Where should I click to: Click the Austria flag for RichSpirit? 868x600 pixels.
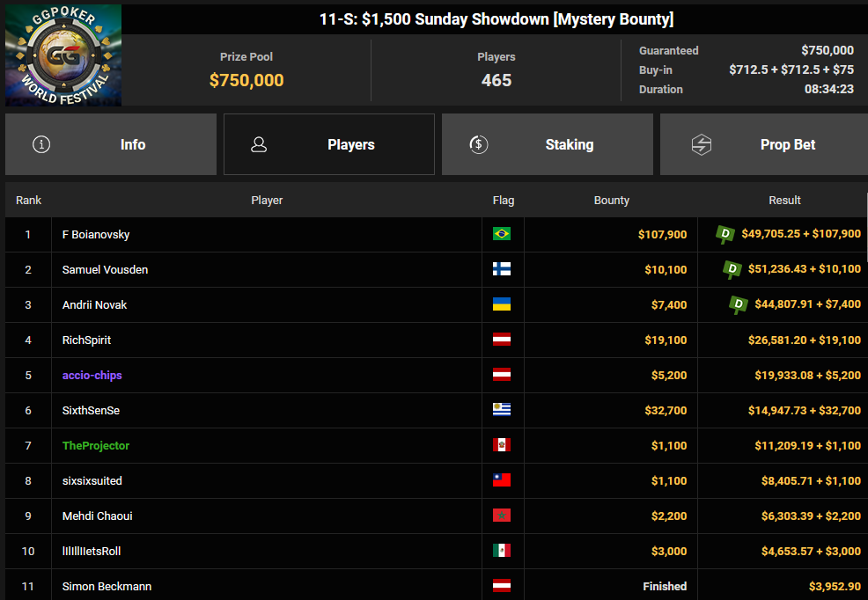(502, 340)
